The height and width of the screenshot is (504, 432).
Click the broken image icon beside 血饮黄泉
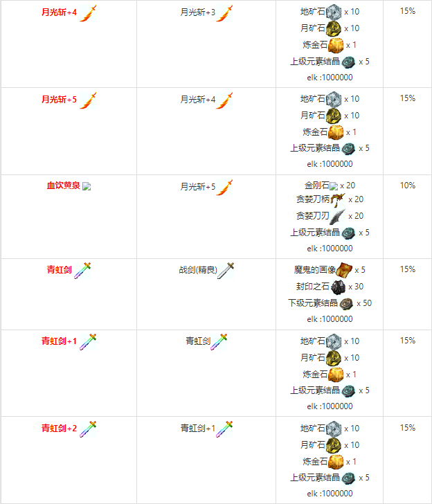[87, 186]
